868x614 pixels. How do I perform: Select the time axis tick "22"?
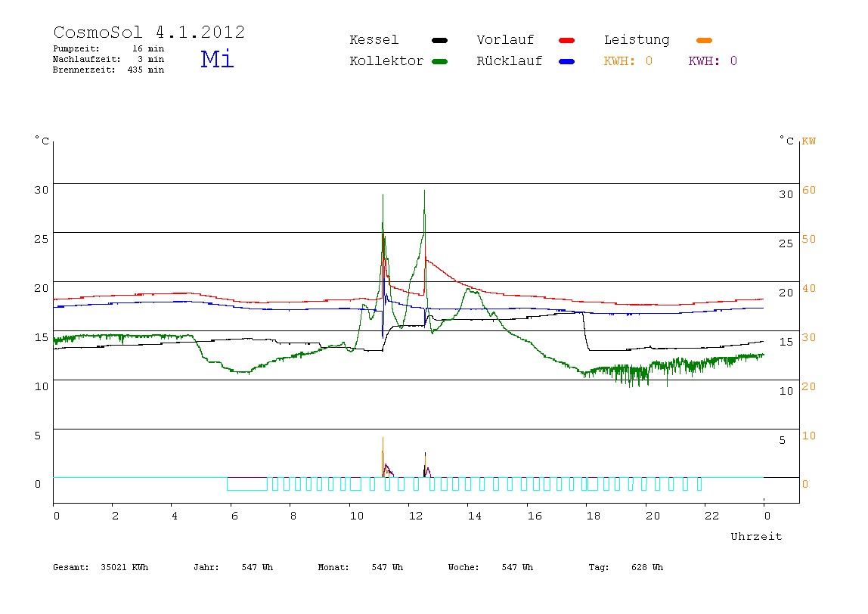711,516
